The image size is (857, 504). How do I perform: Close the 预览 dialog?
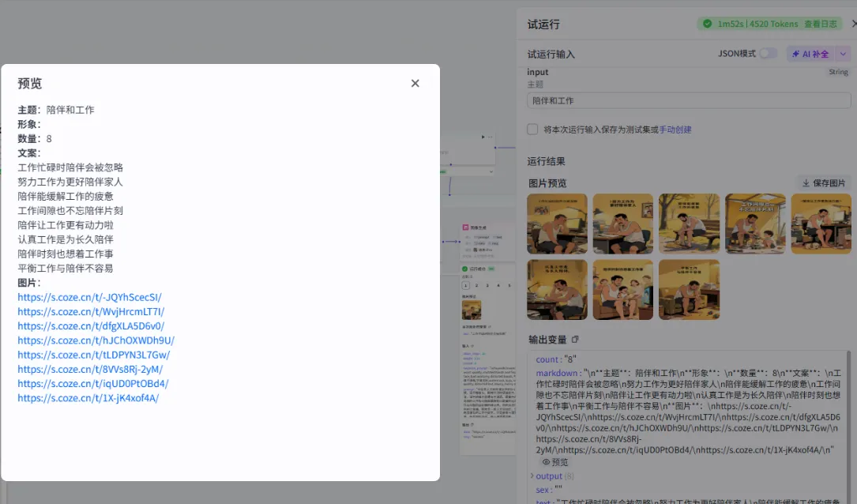415,83
